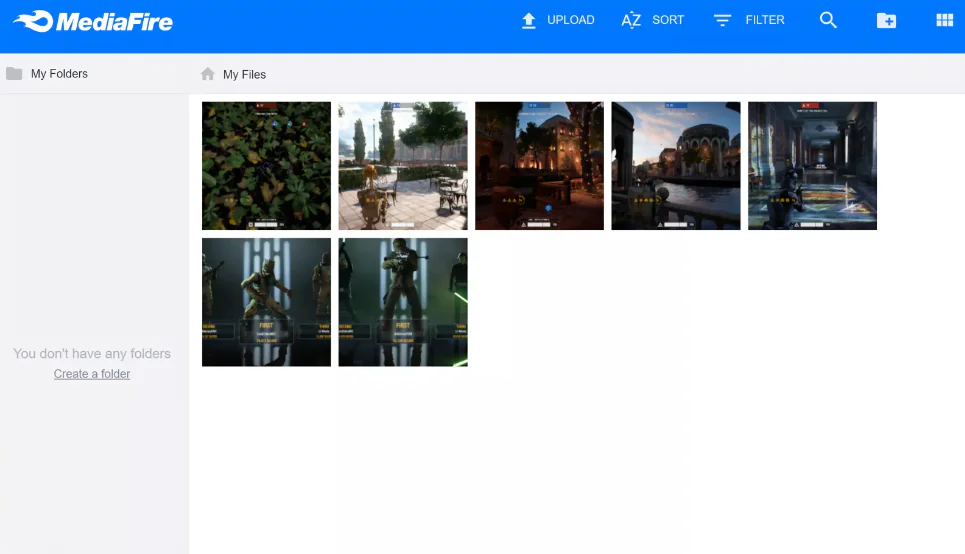Click the home icon in breadcrumb
Image resolution: width=965 pixels, height=554 pixels.
(x=208, y=74)
